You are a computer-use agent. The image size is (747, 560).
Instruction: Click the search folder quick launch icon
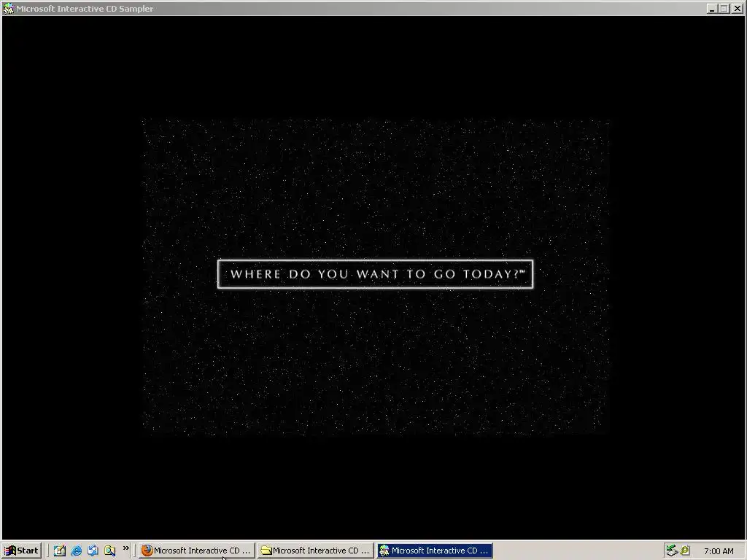click(x=110, y=551)
